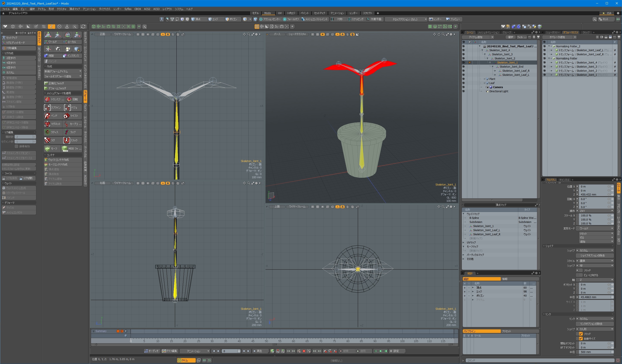The image size is (622, 364).
Task: Click the clock icon in left top toolbar
Action: 59,26
